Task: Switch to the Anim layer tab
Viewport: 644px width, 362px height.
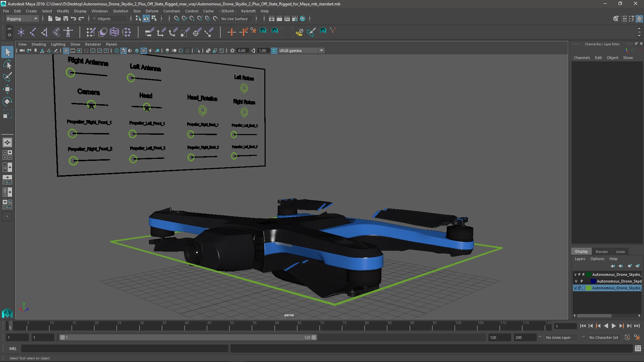Action: [x=621, y=251]
